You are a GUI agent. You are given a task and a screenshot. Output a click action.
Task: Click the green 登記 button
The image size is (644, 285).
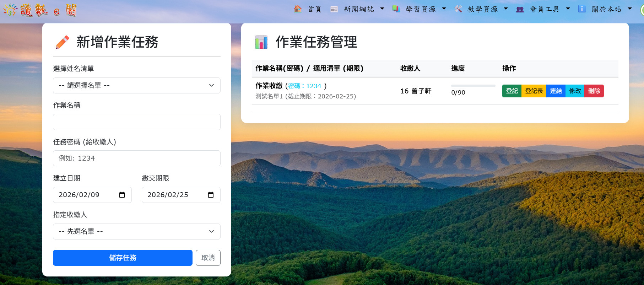click(512, 91)
